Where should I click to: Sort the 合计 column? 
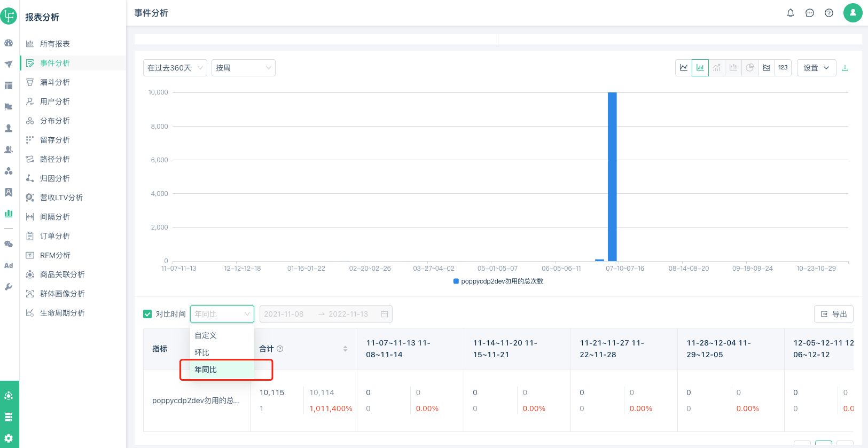345,349
